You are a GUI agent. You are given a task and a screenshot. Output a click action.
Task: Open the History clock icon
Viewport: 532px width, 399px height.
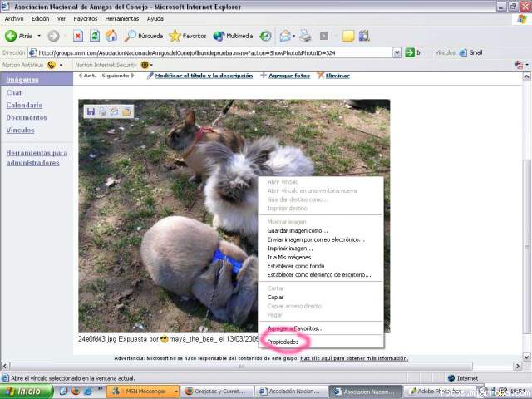[x=265, y=36]
